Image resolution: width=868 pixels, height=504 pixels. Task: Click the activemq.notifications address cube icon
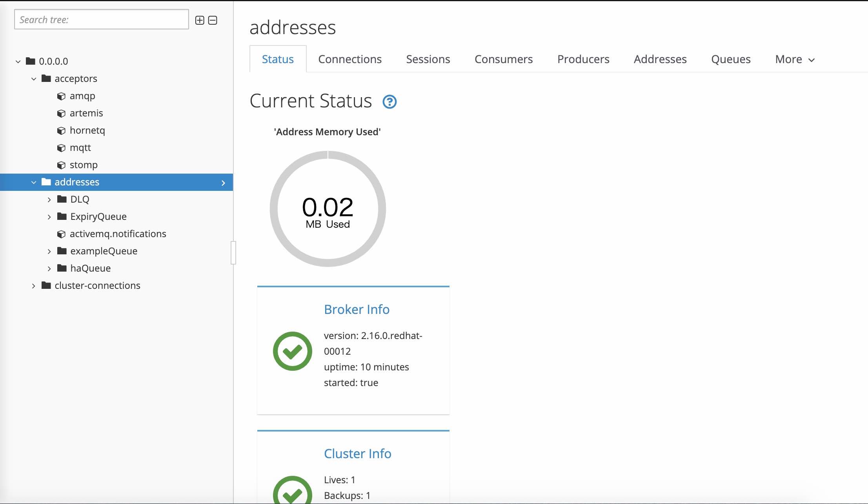[x=61, y=234]
